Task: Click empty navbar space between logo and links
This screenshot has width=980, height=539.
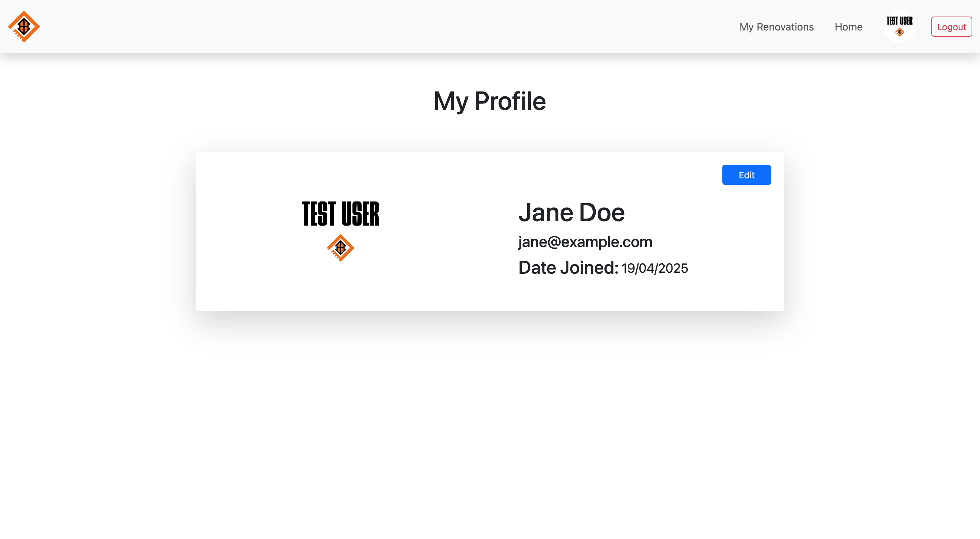Action: coord(380,27)
